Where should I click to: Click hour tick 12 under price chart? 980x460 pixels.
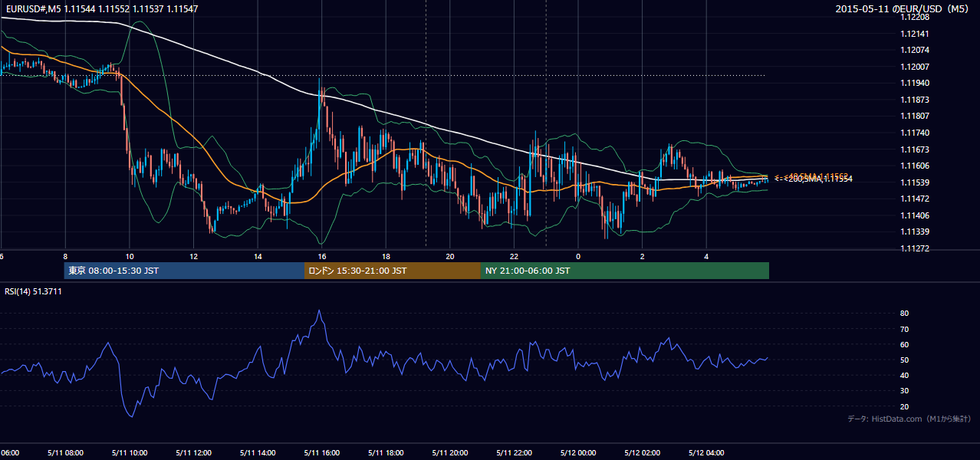[193, 257]
